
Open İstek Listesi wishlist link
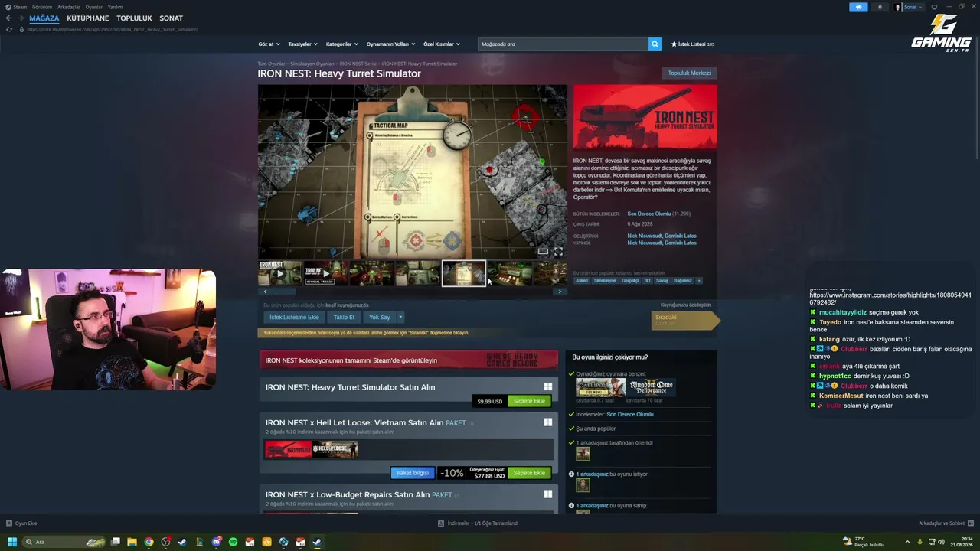pos(693,44)
